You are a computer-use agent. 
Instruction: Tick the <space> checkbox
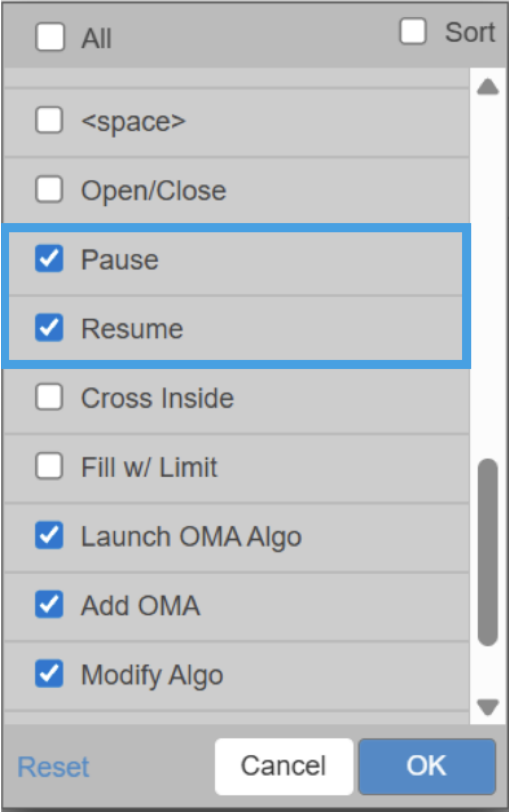click(49, 121)
